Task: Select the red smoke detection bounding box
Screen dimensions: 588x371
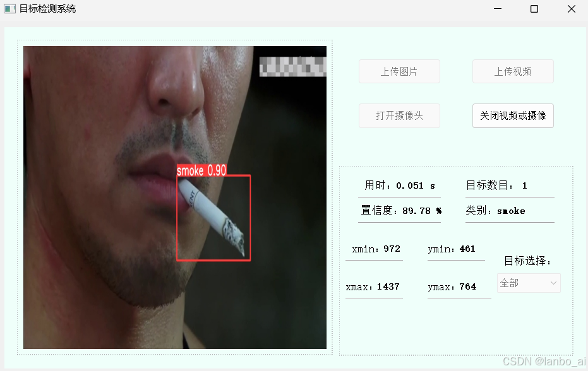Action: pos(213,218)
